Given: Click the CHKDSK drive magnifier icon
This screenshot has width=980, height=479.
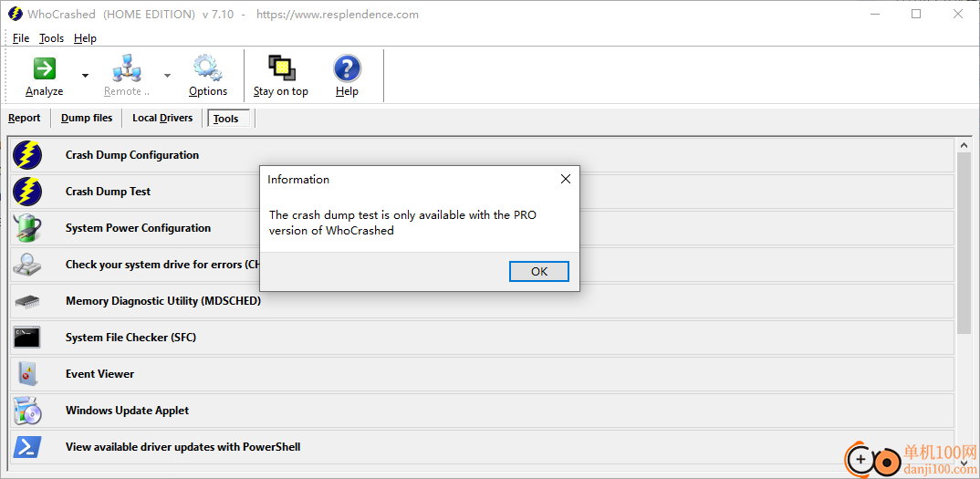Looking at the screenshot, I should (x=27, y=265).
